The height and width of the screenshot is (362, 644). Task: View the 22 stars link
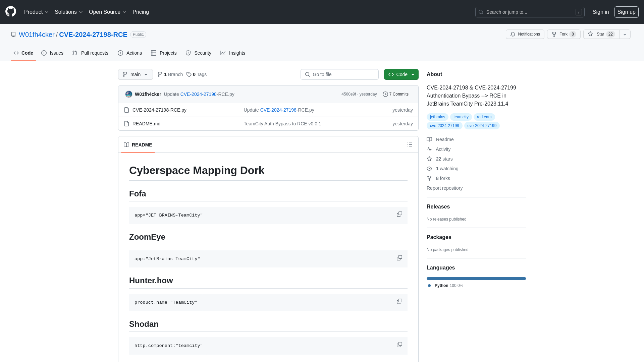440,159
